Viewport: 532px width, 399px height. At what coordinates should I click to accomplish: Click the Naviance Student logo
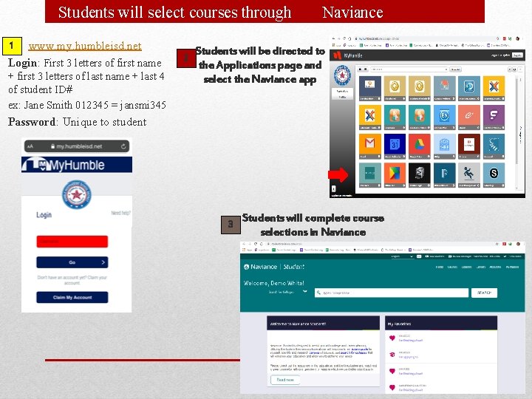tap(274, 267)
